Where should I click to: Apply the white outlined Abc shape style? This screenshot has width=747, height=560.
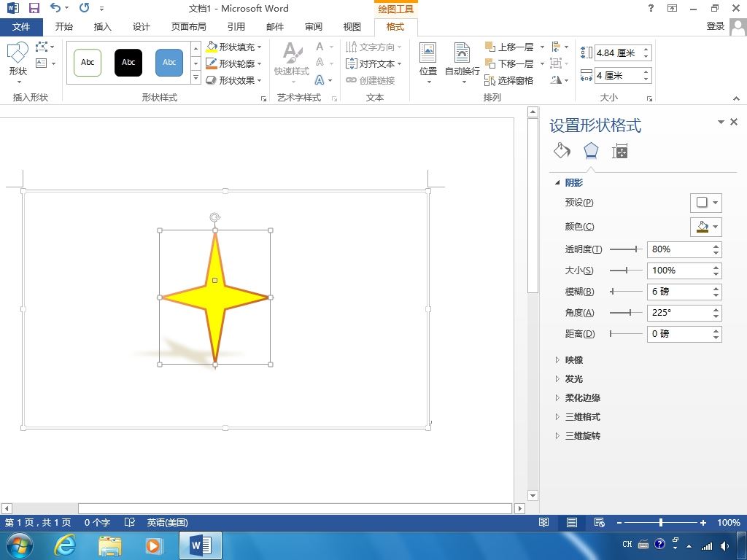[88, 63]
